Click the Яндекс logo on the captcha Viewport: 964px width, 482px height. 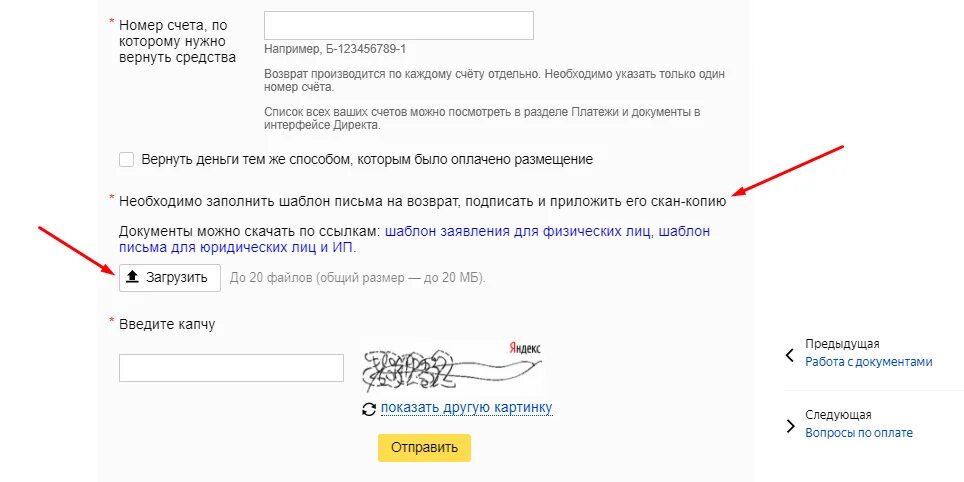coord(525,348)
